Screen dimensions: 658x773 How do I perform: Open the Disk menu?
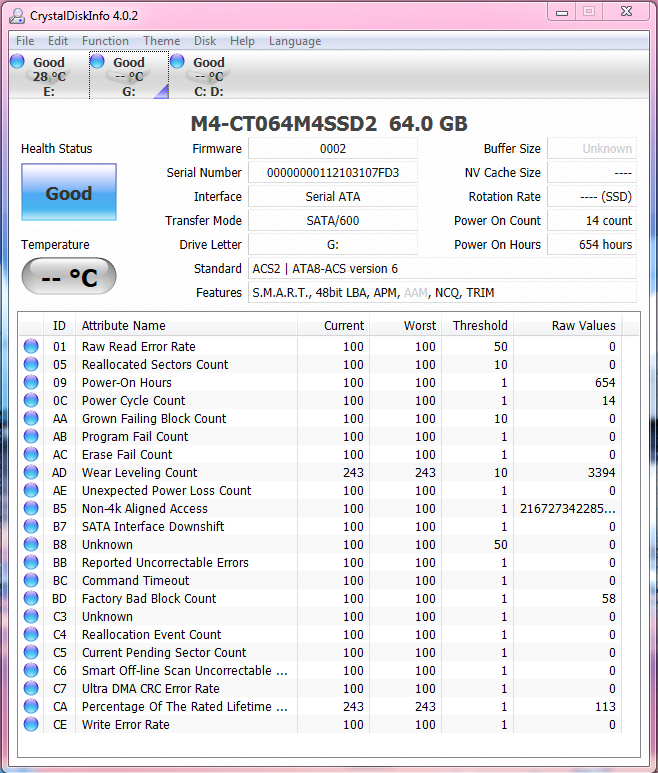(x=205, y=41)
